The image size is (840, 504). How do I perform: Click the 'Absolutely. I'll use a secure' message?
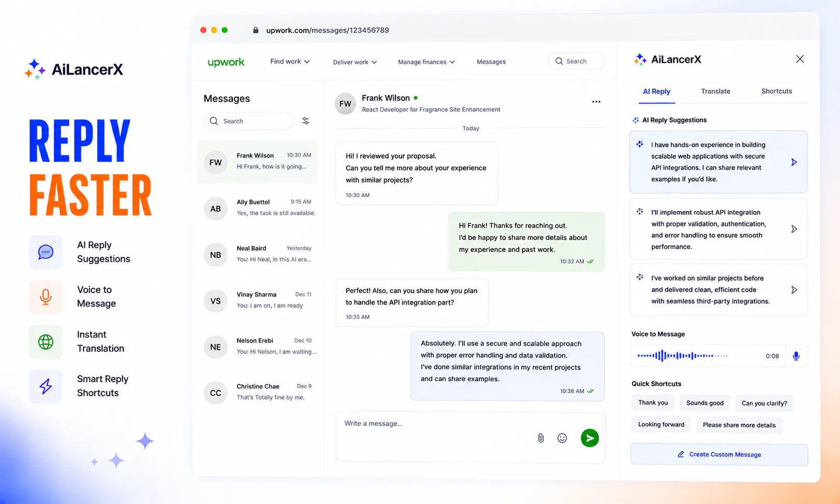coord(507,366)
